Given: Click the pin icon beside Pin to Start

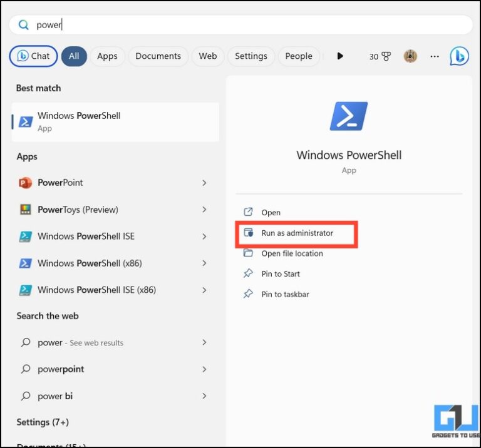Looking at the screenshot, I should (x=248, y=273).
